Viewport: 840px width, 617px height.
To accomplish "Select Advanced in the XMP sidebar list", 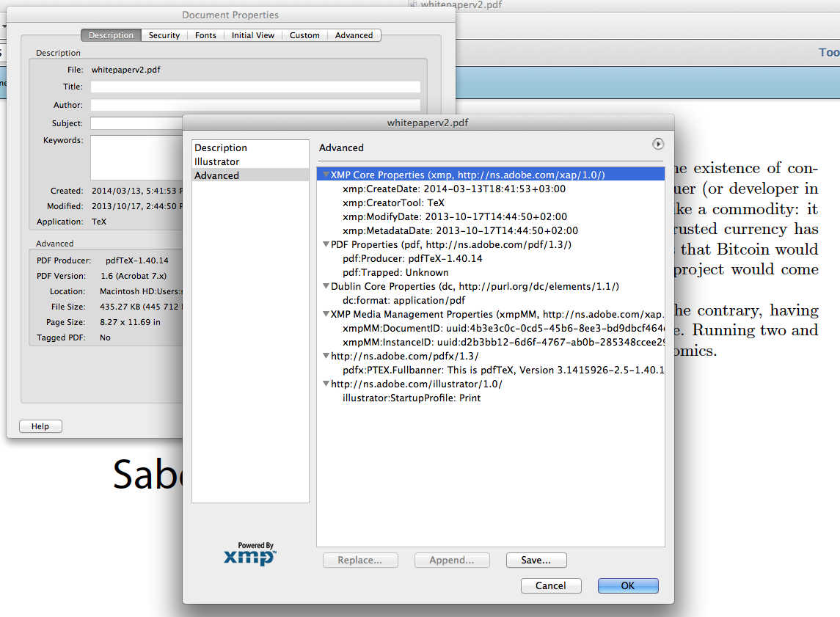I will 250,175.
